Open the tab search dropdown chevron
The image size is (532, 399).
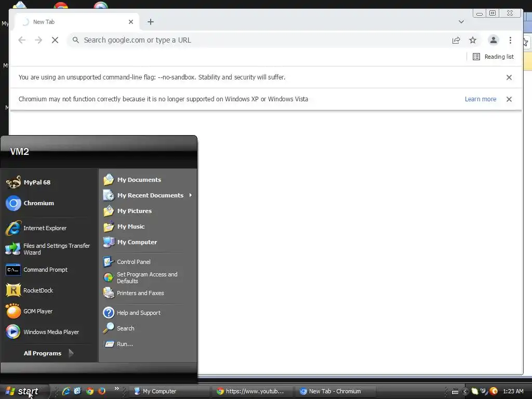pyautogui.click(x=461, y=22)
